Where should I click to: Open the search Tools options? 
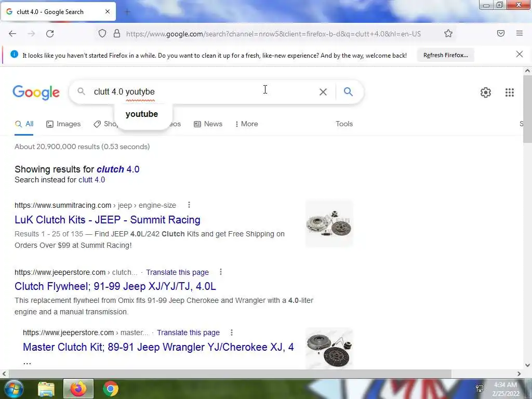(344, 124)
